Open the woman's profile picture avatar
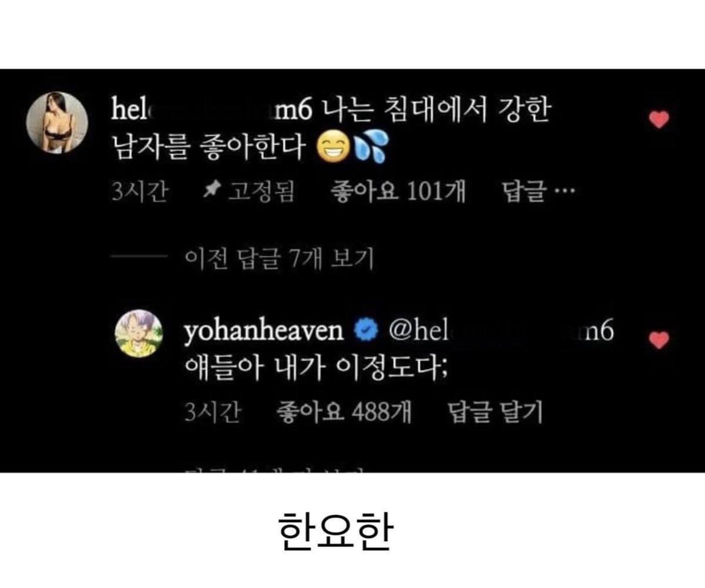705x588 pixels. [59, 122]
